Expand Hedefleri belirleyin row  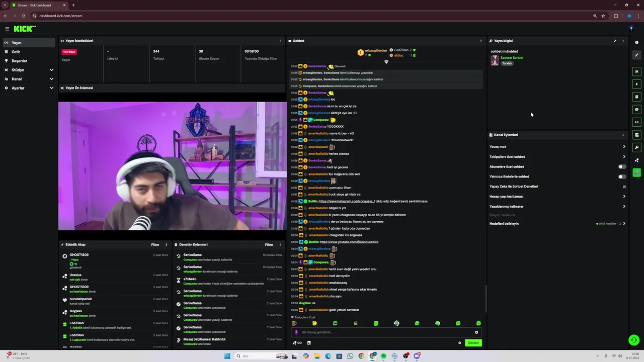(557, 224)
